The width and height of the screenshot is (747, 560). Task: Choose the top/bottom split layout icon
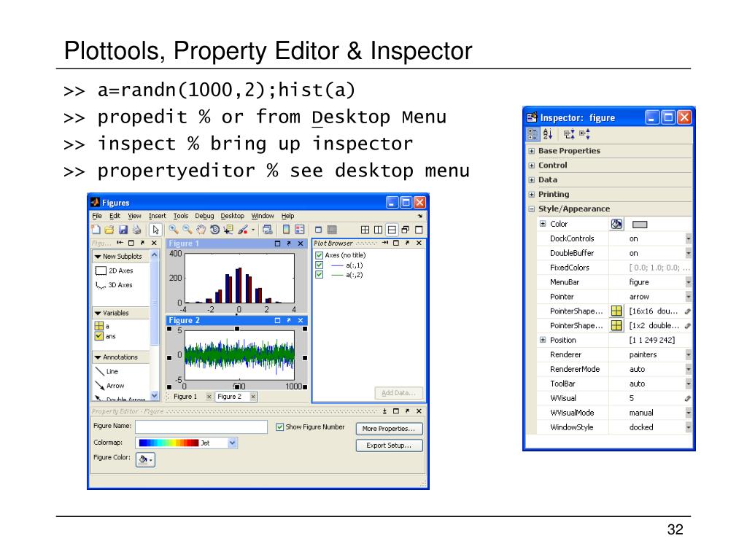click(x=392, y=230)
